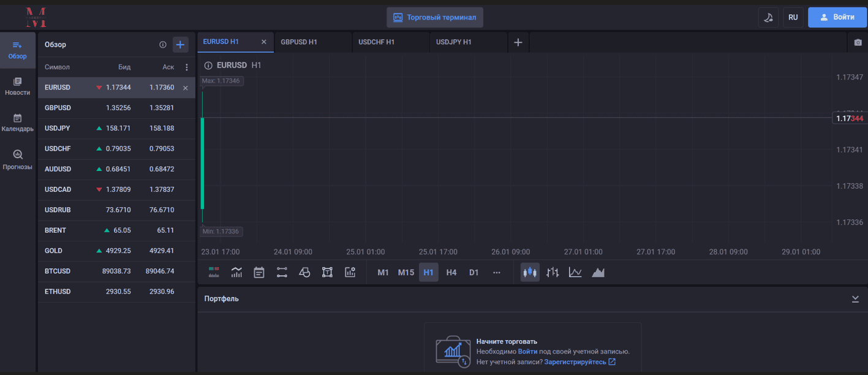Viewport: 868px width, 375px height.
Task: Open the indicators tool in chart toolbar
Action: point(236,273)
